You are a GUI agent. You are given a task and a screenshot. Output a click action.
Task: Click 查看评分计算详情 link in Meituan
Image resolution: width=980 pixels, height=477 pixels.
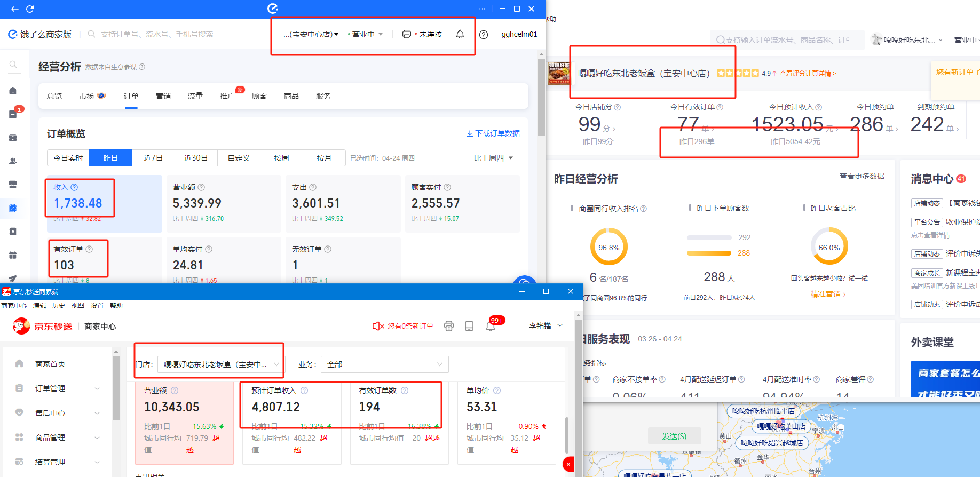pos(808,74)
